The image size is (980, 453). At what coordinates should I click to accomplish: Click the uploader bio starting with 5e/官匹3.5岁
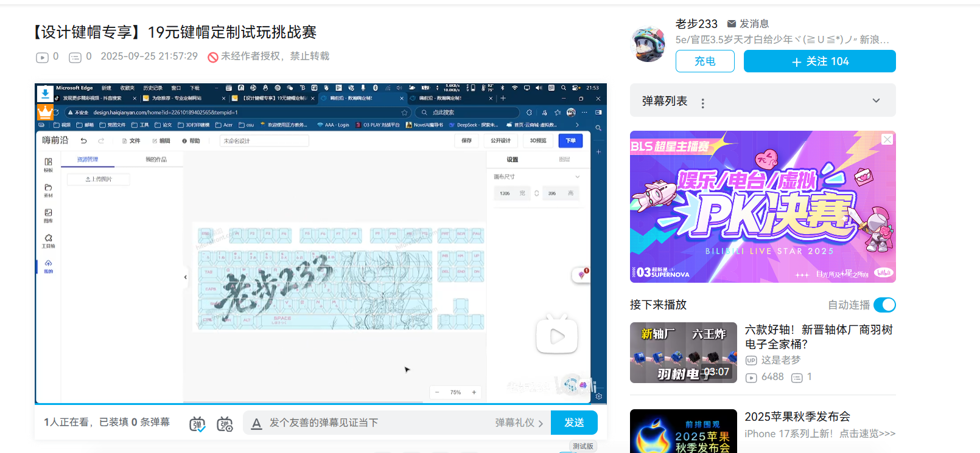[782, 40]
